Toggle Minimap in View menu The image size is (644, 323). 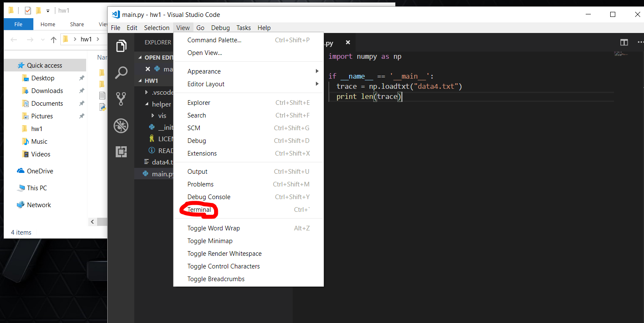pyautogui.click(x=210, y=241)
